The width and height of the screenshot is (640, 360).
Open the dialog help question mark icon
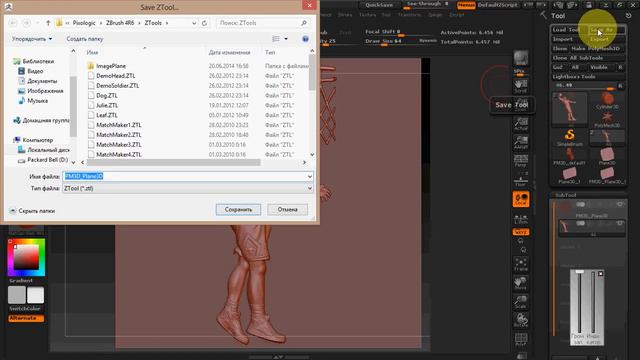[305, 39]
